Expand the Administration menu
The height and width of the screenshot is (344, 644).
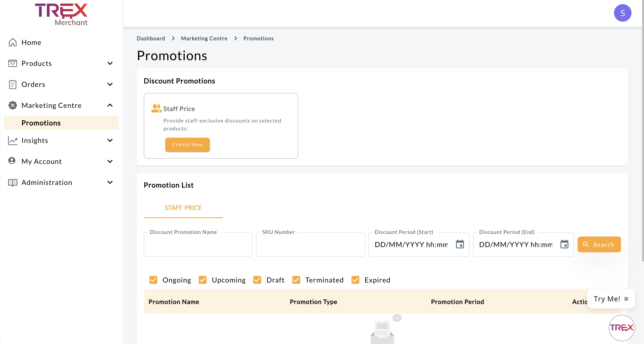coord(110,183)
